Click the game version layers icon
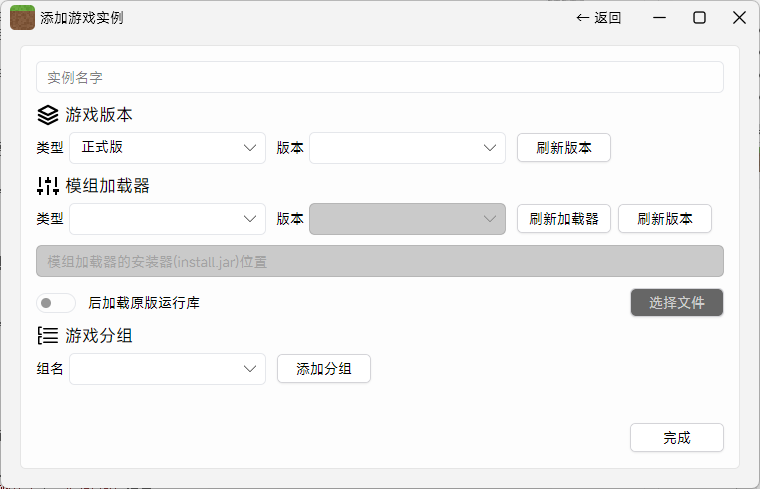Screen dimensions: 760x489 [x=48, y=115]
